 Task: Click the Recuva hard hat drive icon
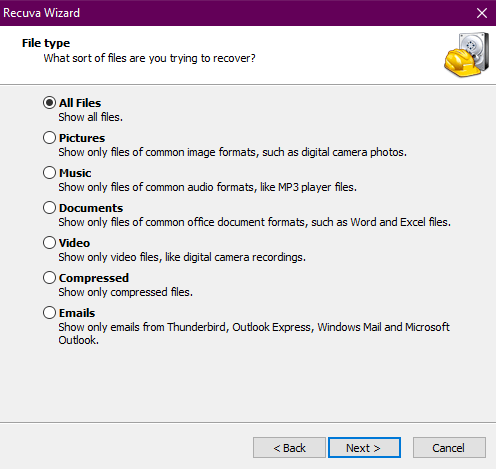[x=467, y=55]
